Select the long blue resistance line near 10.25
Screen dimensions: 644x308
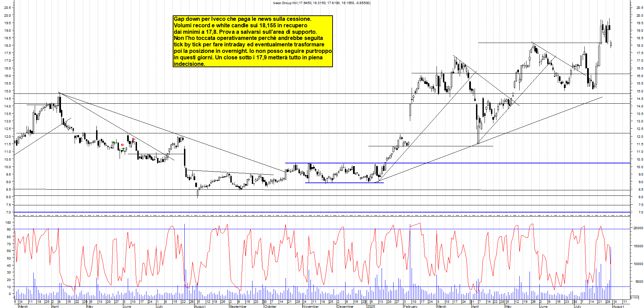pos(458,163)
